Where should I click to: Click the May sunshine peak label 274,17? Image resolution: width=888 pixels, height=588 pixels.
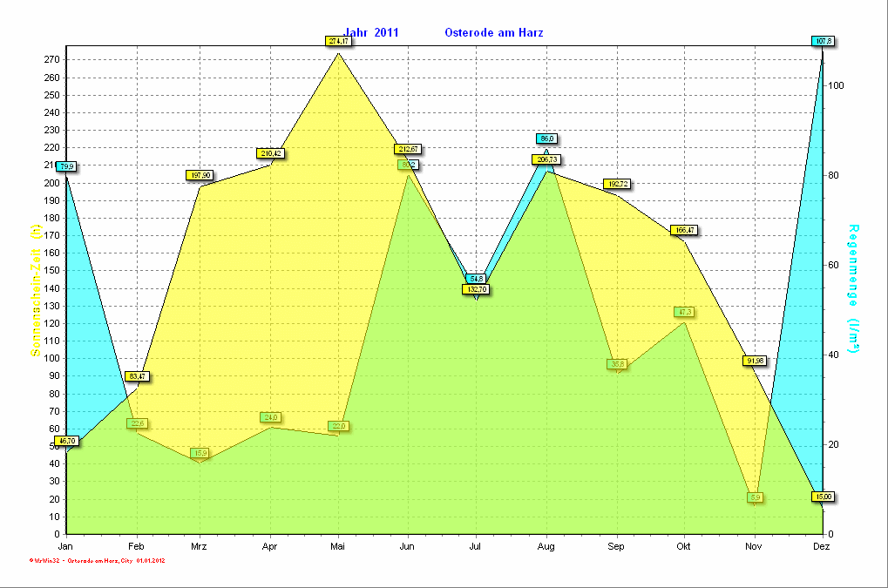[338, 41]
